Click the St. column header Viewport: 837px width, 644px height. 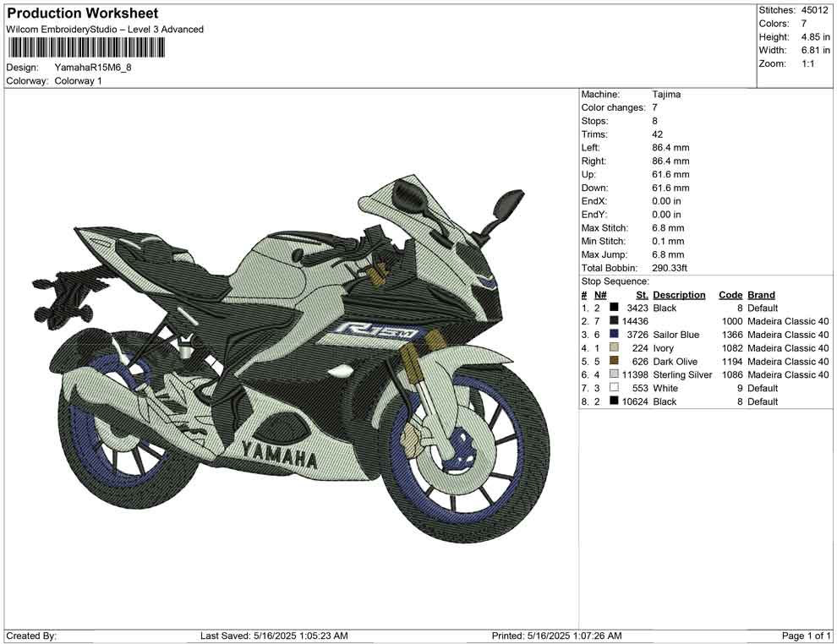pyautogui.click(x=642, y=295)
